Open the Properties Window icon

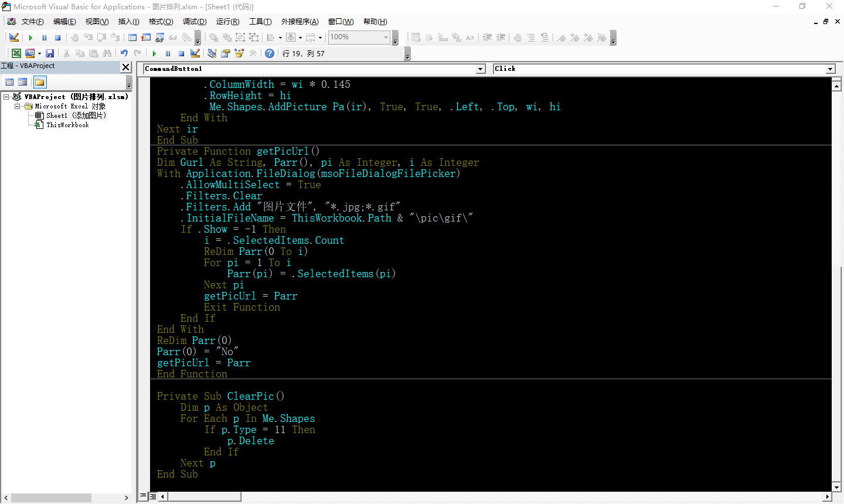coord(225,53)
